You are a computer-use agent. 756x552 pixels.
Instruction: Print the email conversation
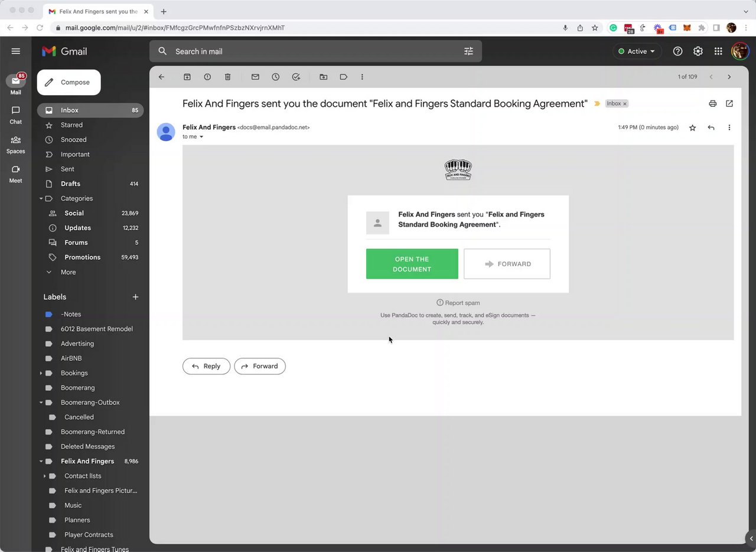pyautogui.click(x=713, y=103)
